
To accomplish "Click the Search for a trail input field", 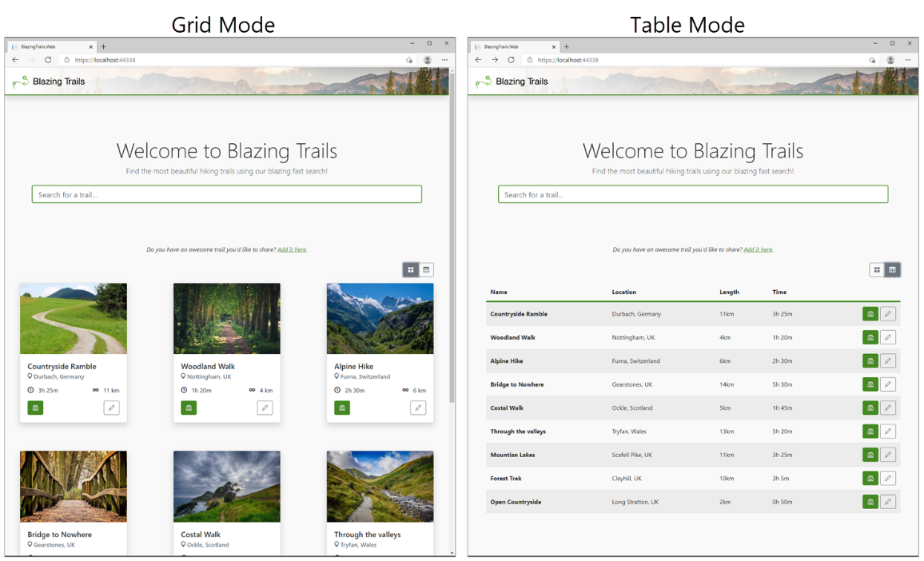I will pos(226,193).
